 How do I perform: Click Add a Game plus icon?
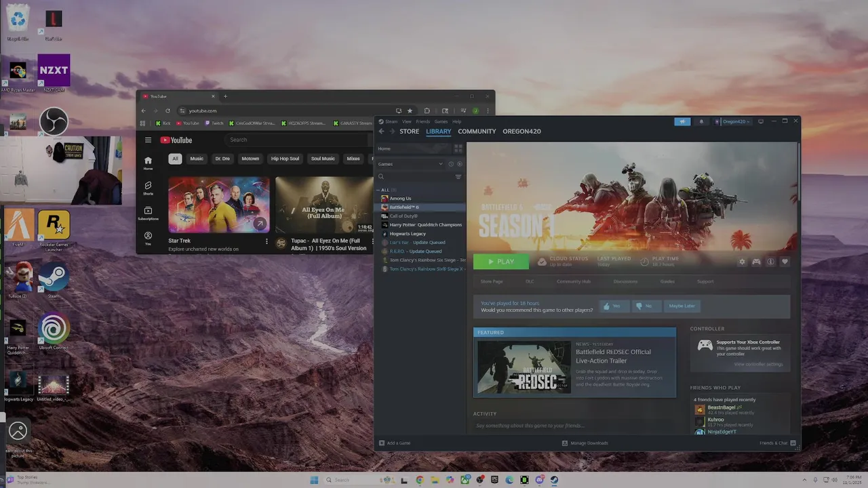(x=382, y=443)
